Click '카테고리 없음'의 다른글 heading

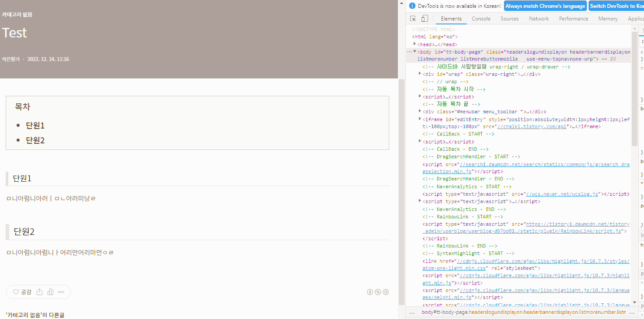click(35, 315)
